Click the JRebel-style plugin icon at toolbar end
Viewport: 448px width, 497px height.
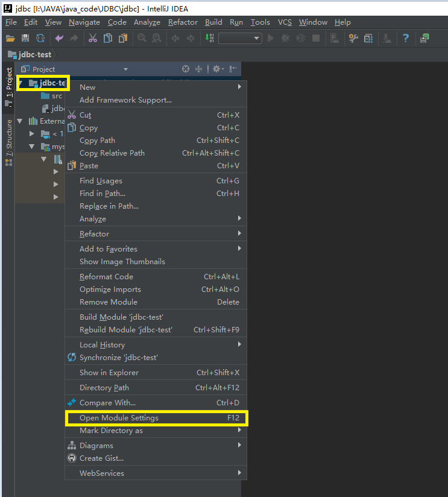point(424,39)
